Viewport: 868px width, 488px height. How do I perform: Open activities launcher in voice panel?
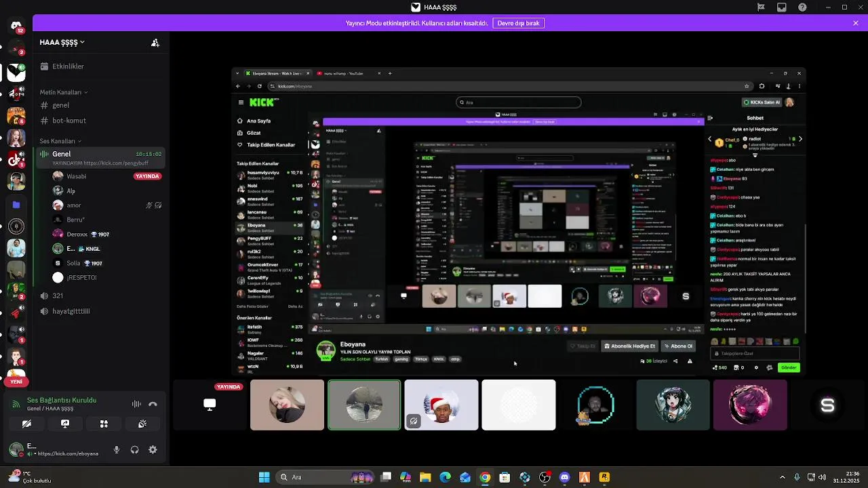point(104,424)
